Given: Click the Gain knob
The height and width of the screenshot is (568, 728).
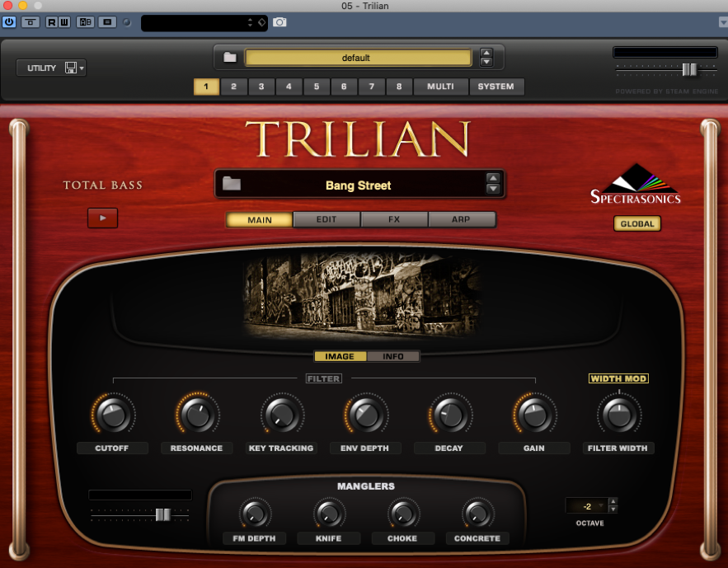Looking at the screenshot, I should pos(535,414).
